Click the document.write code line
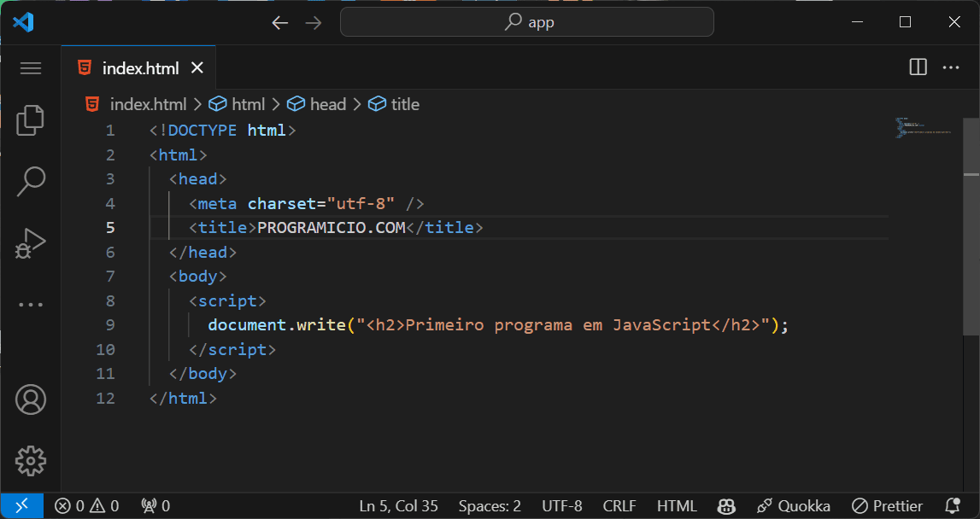This screenshot has width=980, height=519. point(498,325)
